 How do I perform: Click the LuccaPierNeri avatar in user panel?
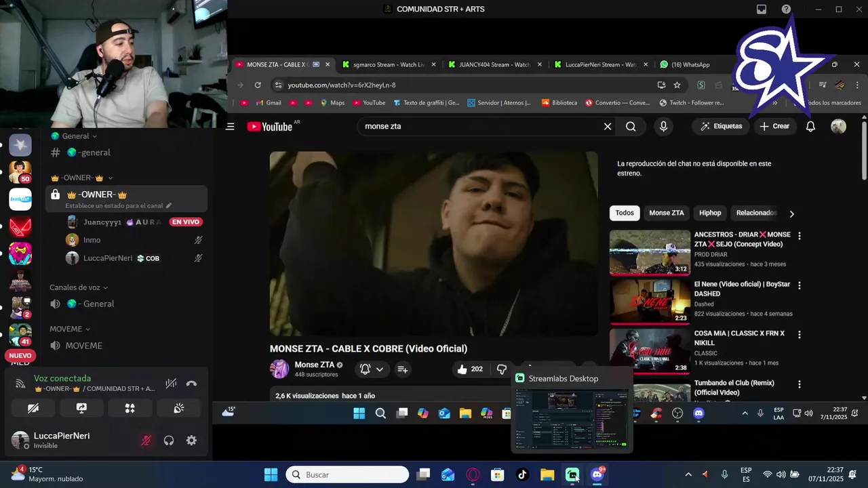pyautogui.click(x=21, y=441)
